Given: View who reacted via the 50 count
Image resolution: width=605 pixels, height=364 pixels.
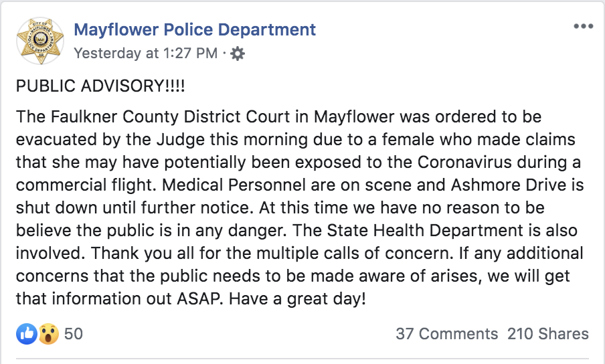Looking at the screenshot, I should click(74, 333).
